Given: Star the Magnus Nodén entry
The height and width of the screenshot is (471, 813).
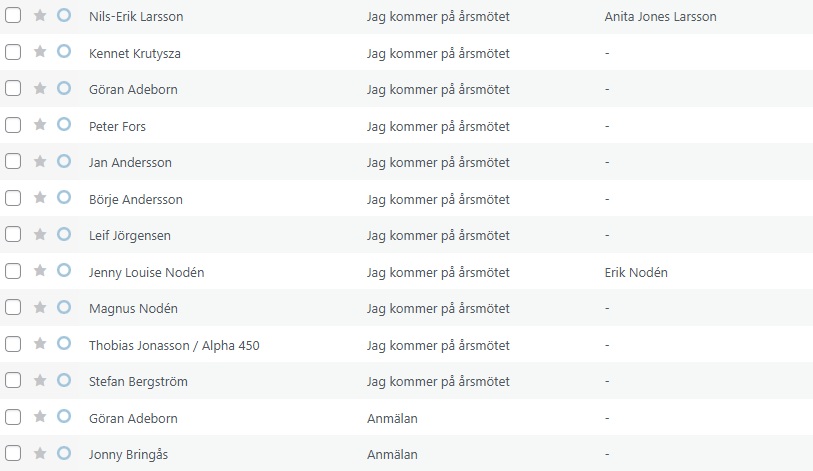Looking at the screenshot, I should click(40, 308).
